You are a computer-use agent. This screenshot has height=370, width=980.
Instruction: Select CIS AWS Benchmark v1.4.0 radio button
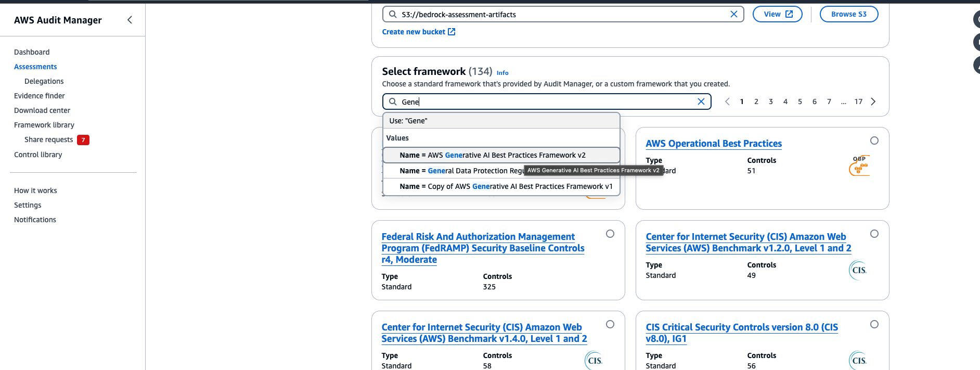[610, 324]
